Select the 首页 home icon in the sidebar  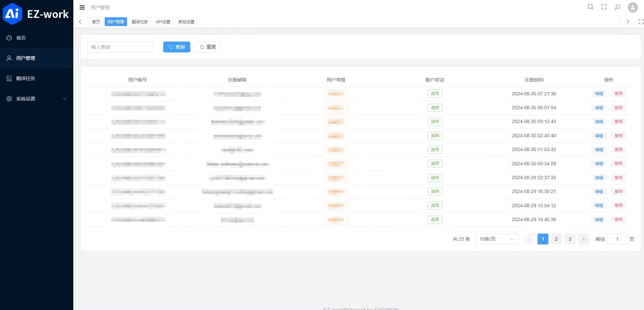click(x=9, y=38)
